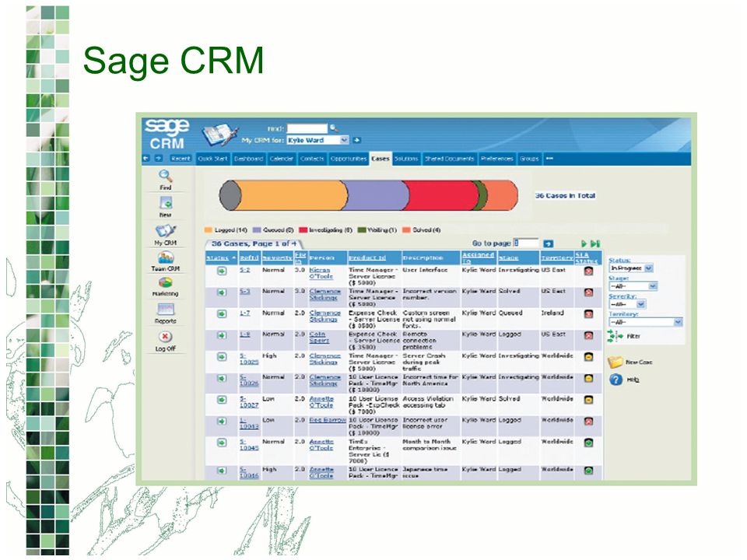Jump to the last page with the green arrow
The width and height of the screenshot is (747, 560).
click(x=595, y=243)
